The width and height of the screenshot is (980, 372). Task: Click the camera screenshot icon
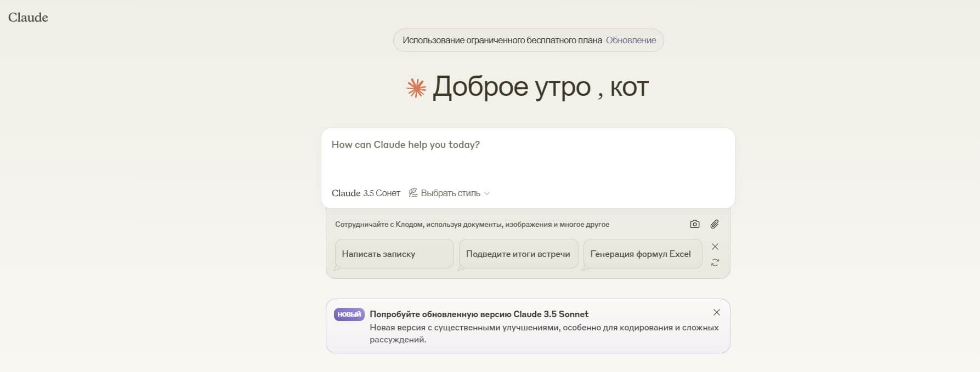(695, 224)
